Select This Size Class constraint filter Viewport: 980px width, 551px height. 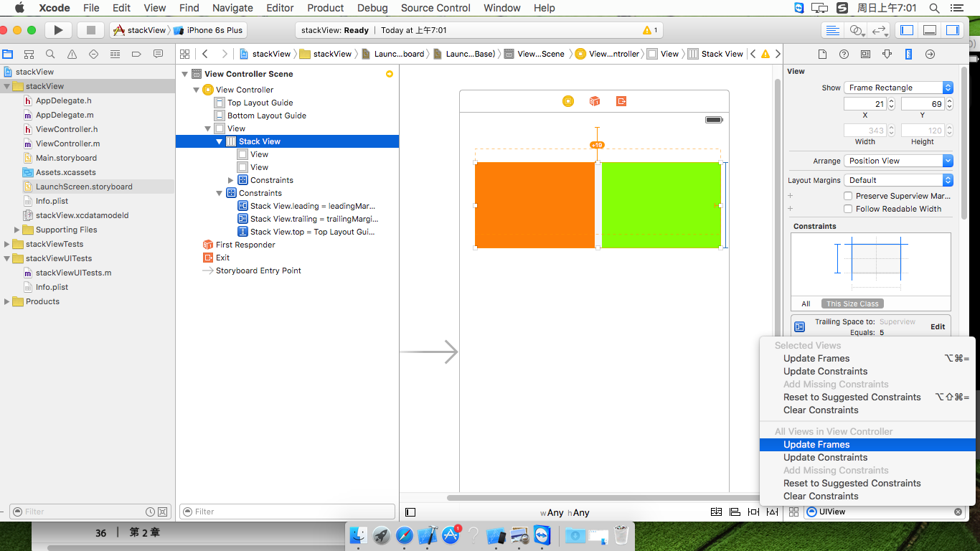coord(852,303)
